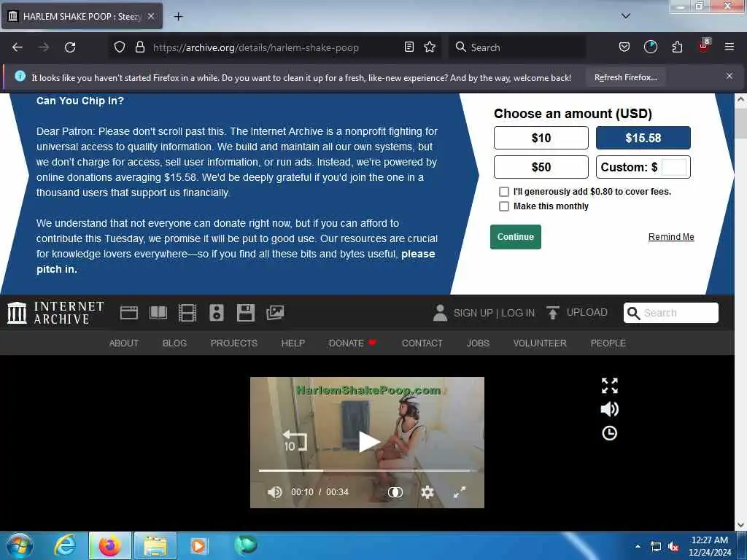Open the Internet Archive audio speaker icon
Image resolution: width=747 pixels, height=560 pixels.
tap(216, 313)
